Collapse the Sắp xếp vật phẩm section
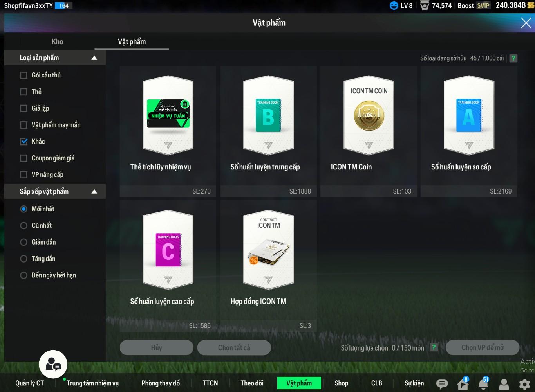This screenshot has height=392, width=535. click(94, 192)
